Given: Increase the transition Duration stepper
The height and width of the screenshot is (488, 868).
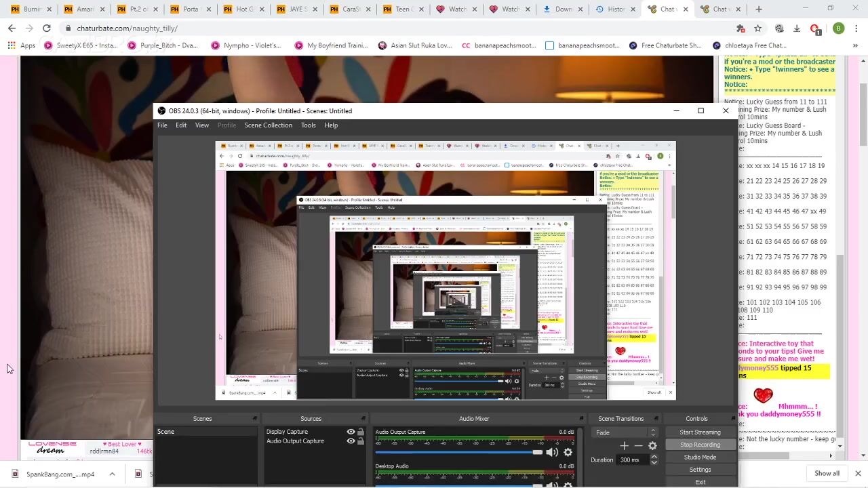Looking at the screenshot, I should tap(654, 457).
